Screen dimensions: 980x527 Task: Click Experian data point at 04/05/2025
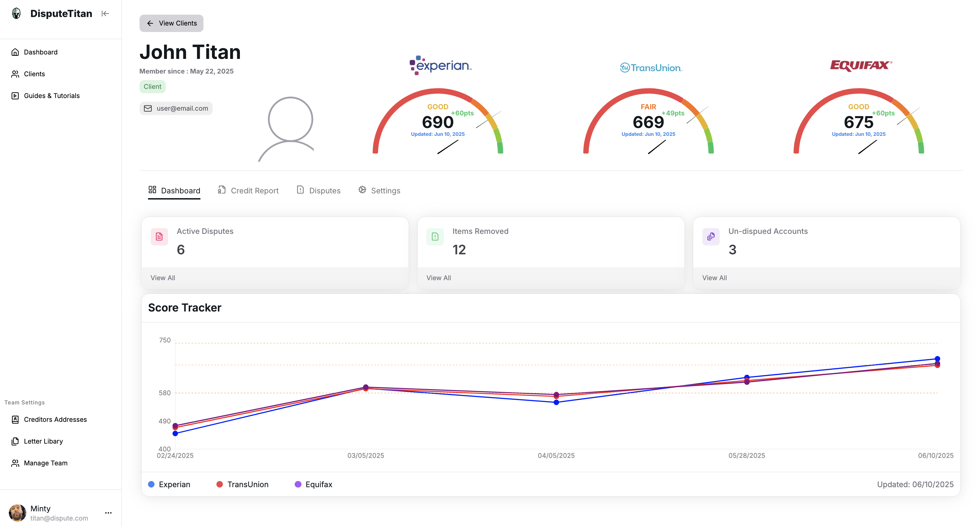click(556, 402)
